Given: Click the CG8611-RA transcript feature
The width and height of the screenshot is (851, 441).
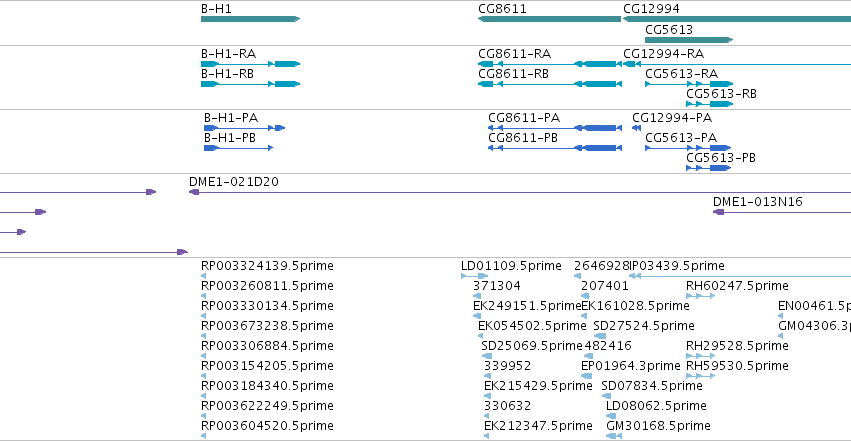Looking at the screenshot, I should coord(550,64).
